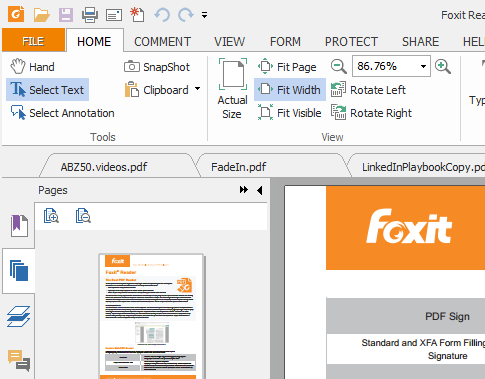The height and width of the screenshot is (379, 485).
Task: Select the Hand tool
Action: [x=32, y=67]
